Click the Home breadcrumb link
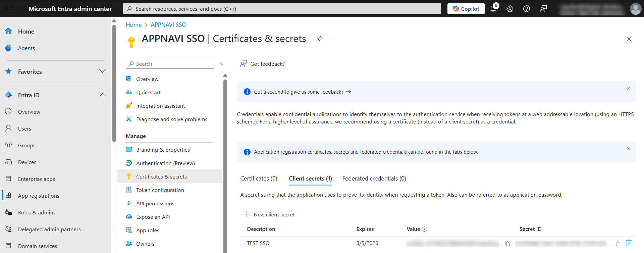The image size is (644, 253). tap(133, 25)
